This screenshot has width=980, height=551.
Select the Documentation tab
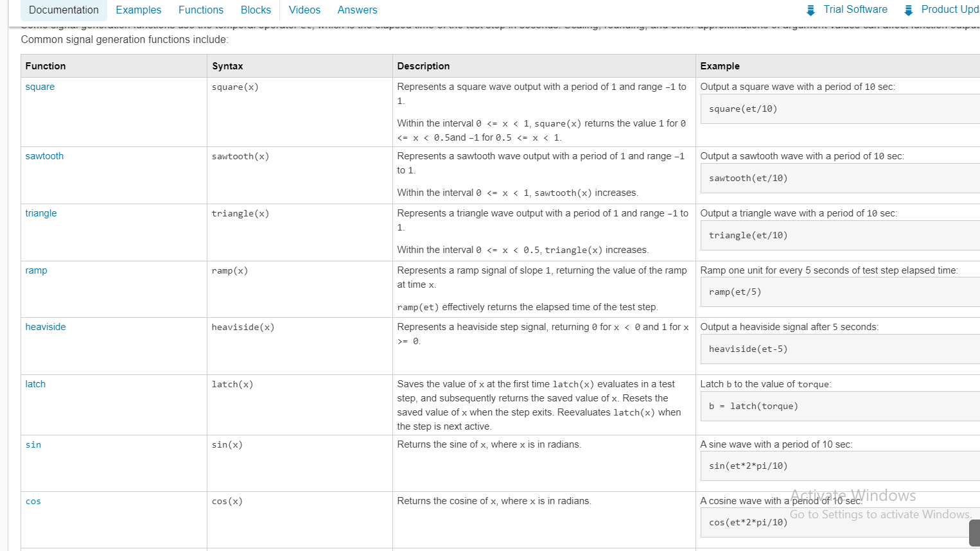pos(64,10)
